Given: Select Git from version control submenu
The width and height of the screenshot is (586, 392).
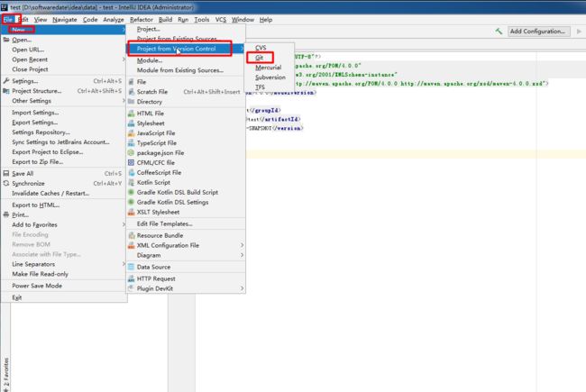Looking at the screenshot, I should pos(260,58).
